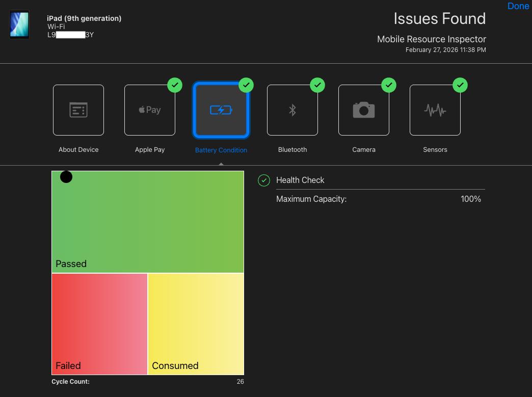Viewport: 532px width, 397px height.
Task: Click the Battery Condition charging icon
Action: (x=221, y=110)
